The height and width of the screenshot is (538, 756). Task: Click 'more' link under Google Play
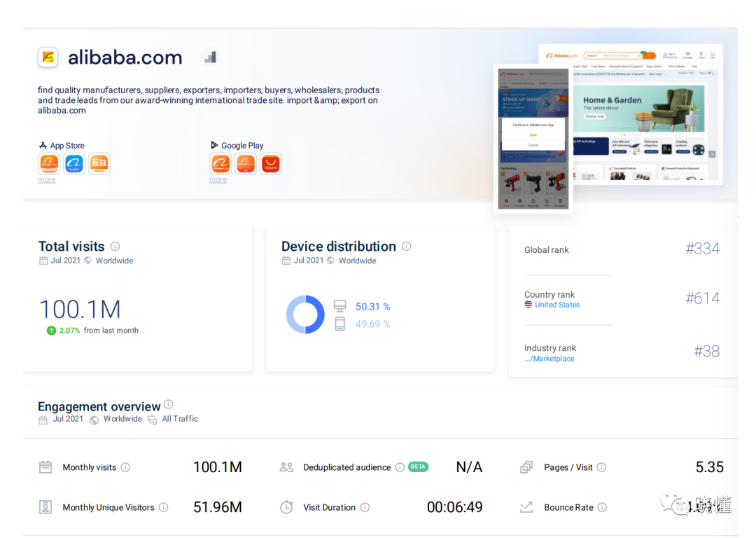pyautogui.click(x=218, y=179)
